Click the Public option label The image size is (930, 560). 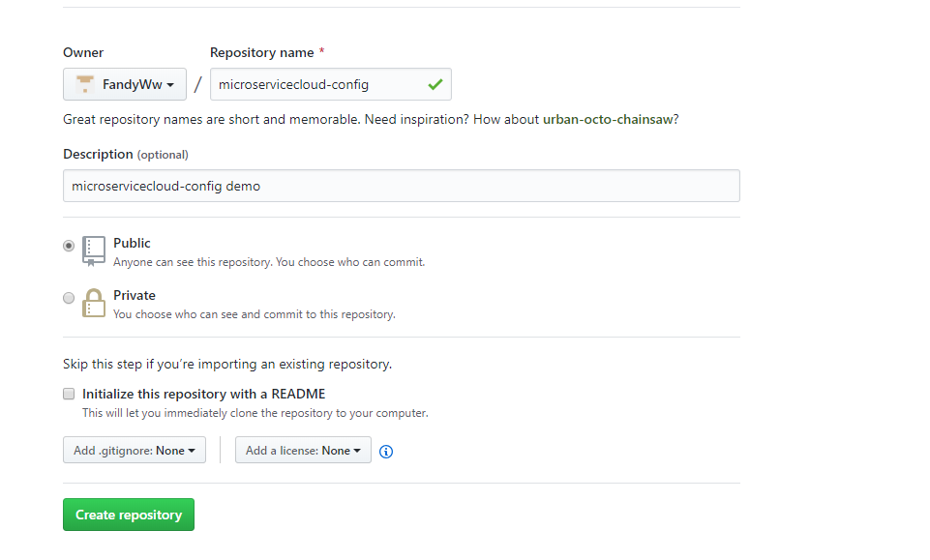pos(132,243)
